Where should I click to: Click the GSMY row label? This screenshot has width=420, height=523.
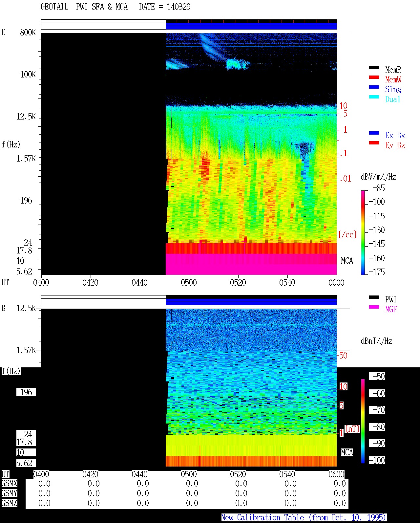coord(9,493)
